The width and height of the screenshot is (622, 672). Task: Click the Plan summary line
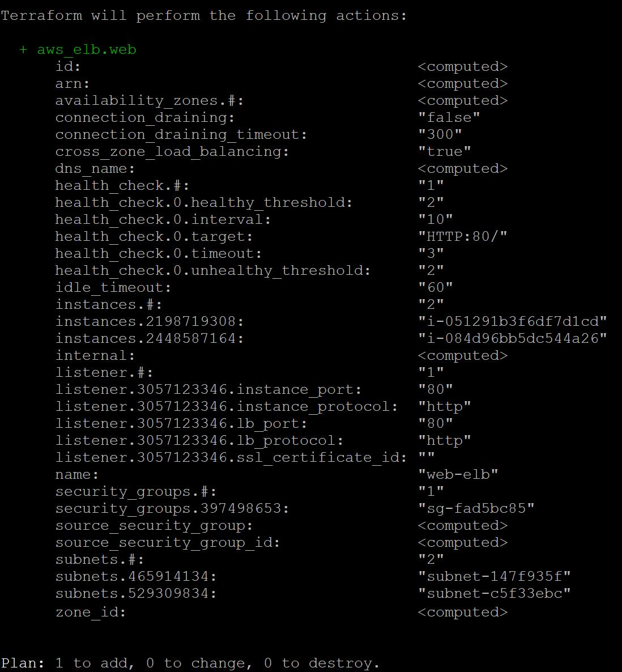click(x=190, y=663)
